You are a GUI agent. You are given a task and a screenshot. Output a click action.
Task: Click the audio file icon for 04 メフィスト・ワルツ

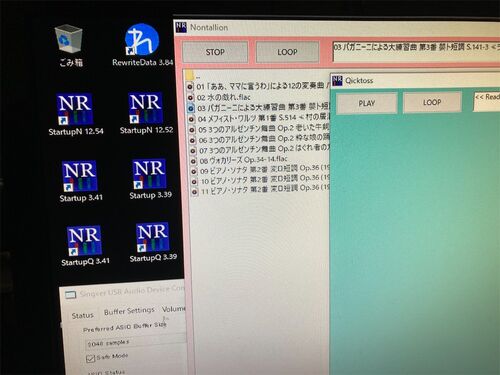(x=191, y=119)
